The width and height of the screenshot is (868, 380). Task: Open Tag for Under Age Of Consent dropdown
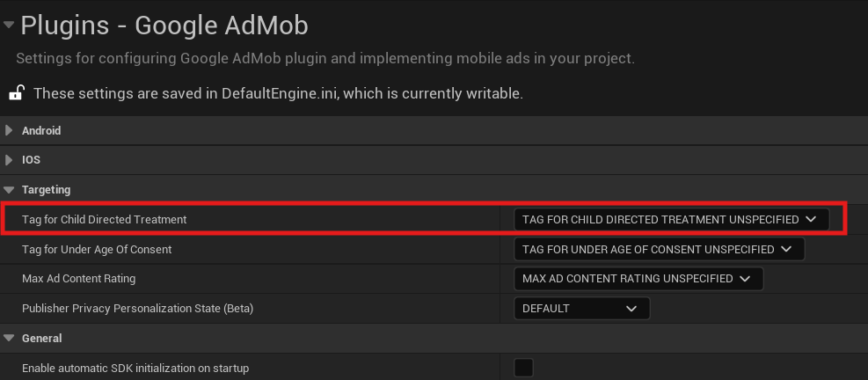(x=658, y=250)
